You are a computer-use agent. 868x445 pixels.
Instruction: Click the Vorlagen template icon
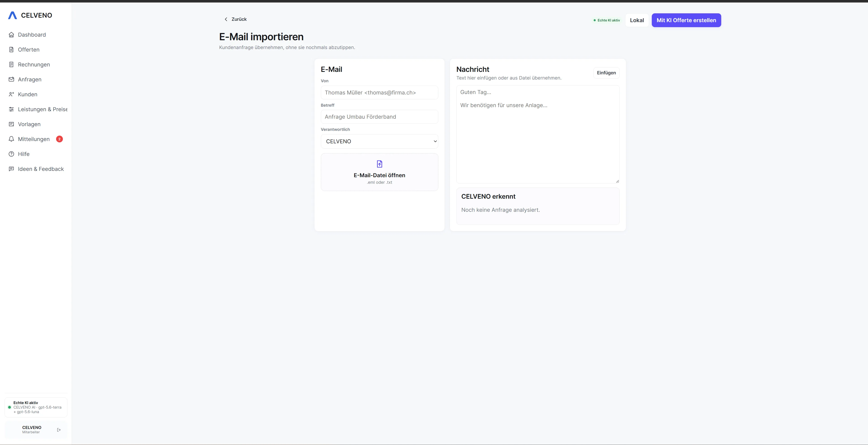click(x=12, y=124)
